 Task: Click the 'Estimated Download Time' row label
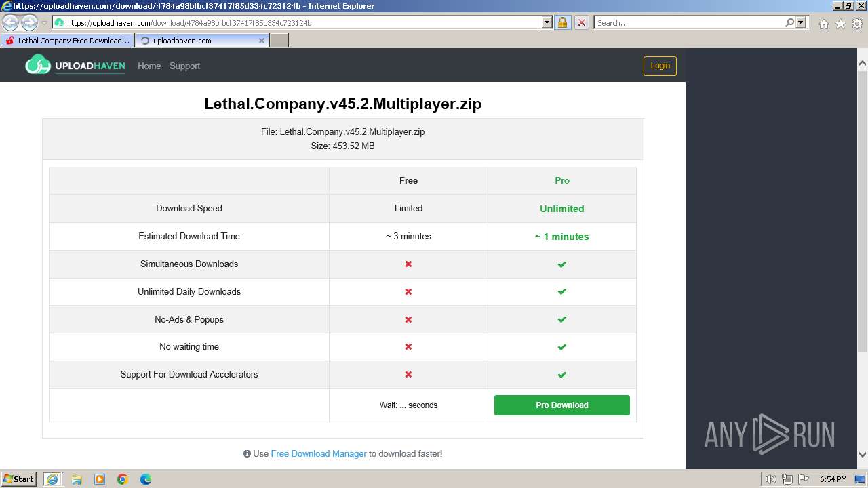pos(189,237)
